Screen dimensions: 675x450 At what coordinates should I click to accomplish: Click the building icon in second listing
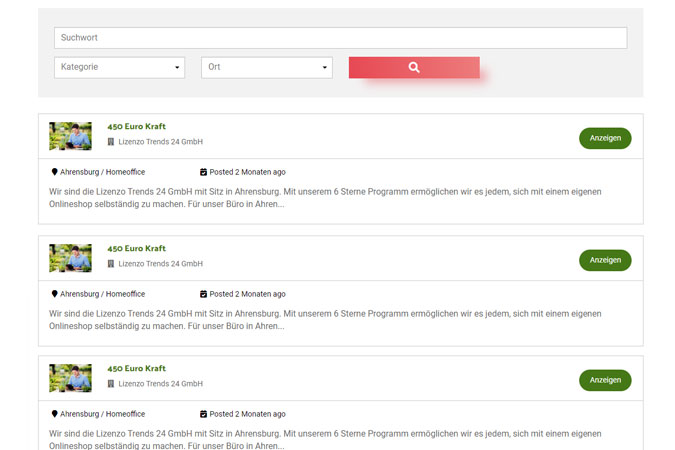(111, 264)
